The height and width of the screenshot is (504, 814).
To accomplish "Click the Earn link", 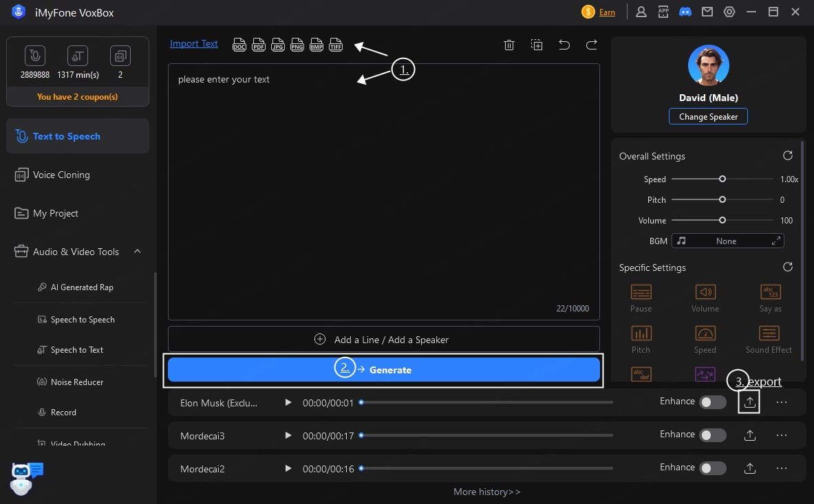I will click(607, 12).
